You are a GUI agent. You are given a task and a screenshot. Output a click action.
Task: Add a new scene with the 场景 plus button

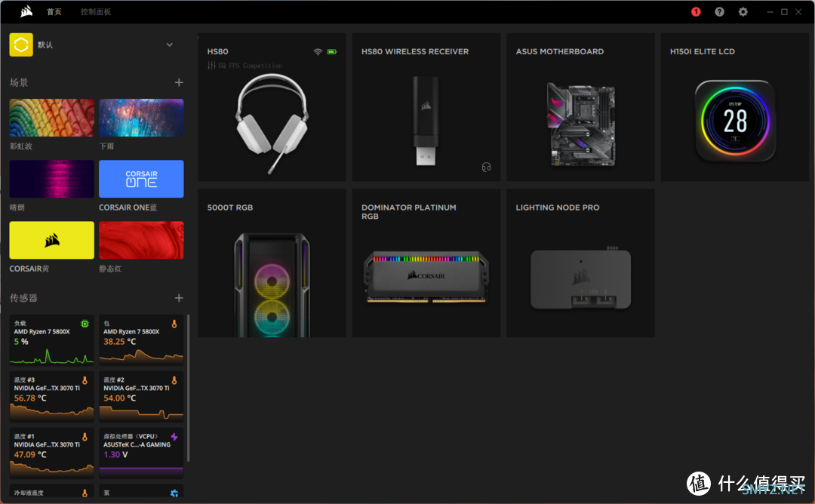(179, 82)
